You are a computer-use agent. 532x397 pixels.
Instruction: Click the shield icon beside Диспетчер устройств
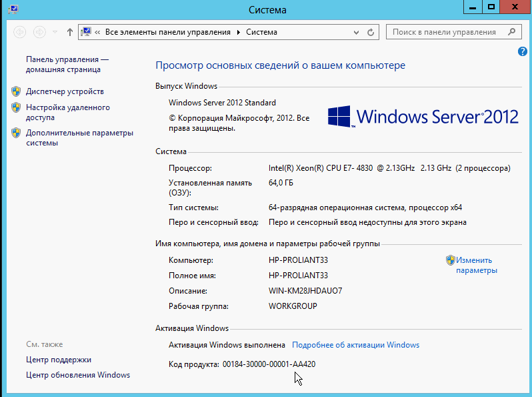click(16, 91)
